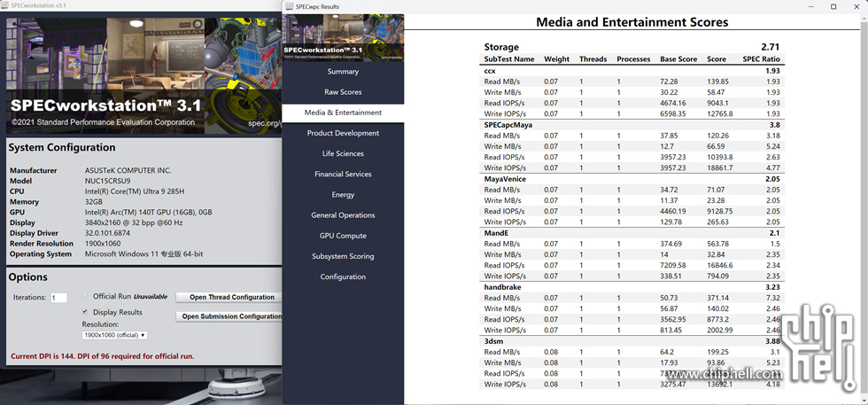The height and width of the screenshot is (405, 868).
Task: Click the Processes column header
Action: click(x=633, y=59)
